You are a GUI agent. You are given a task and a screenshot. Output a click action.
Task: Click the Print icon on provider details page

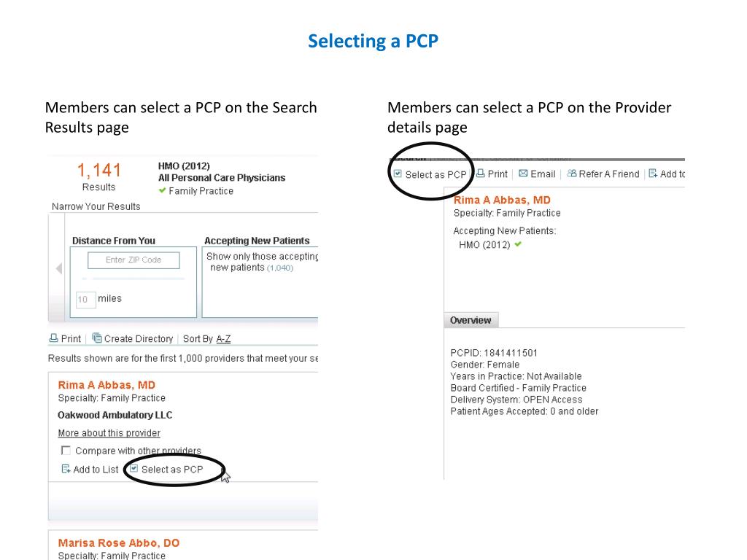click(480, 174)
